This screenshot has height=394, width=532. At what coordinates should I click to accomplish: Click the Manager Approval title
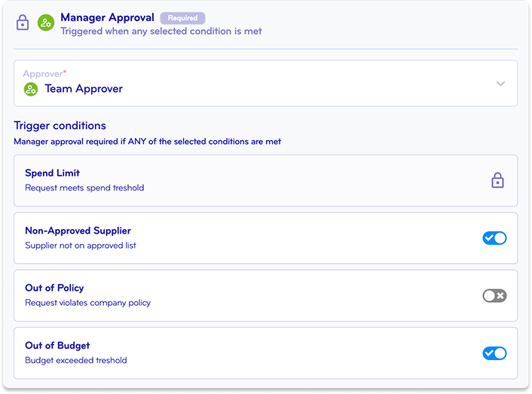107,17
